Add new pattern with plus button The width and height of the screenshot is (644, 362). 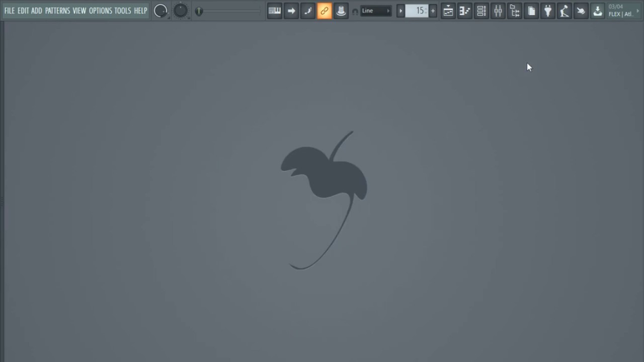tap(433, 11)
